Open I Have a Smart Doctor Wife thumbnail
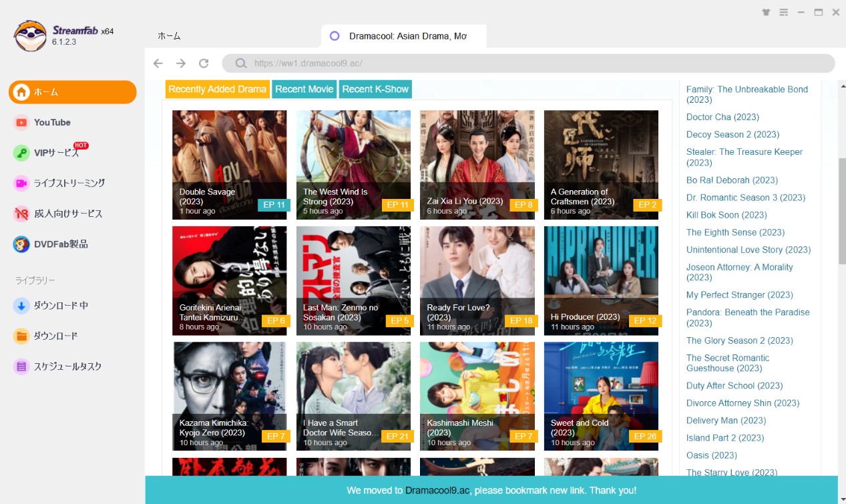The height and width of the screenshot is (504, 846). click(354, 397)
